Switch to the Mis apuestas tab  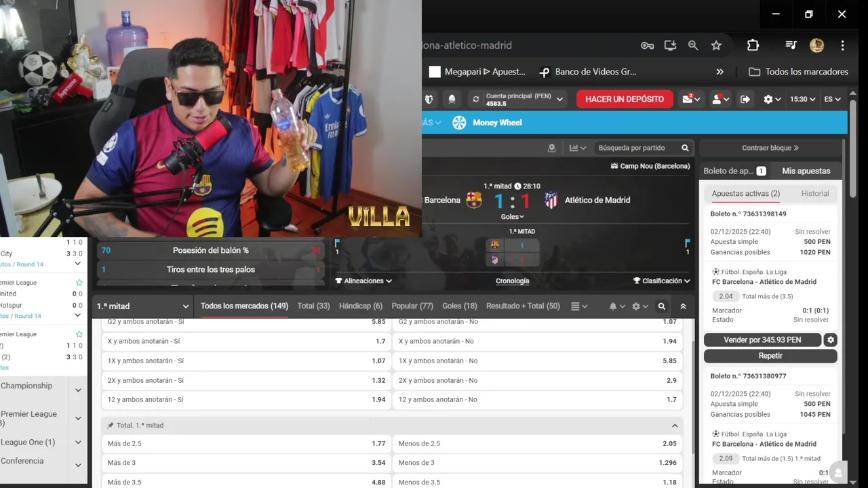(806, 171)
